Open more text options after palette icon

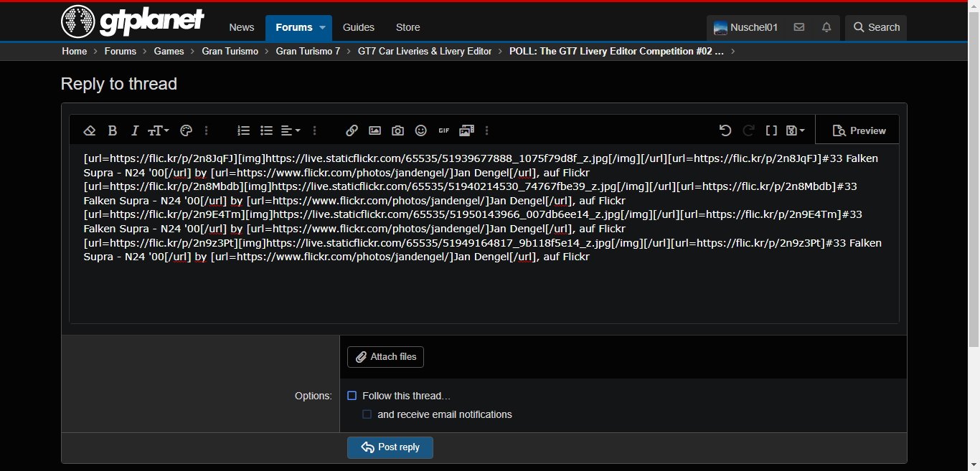[207, 130]
